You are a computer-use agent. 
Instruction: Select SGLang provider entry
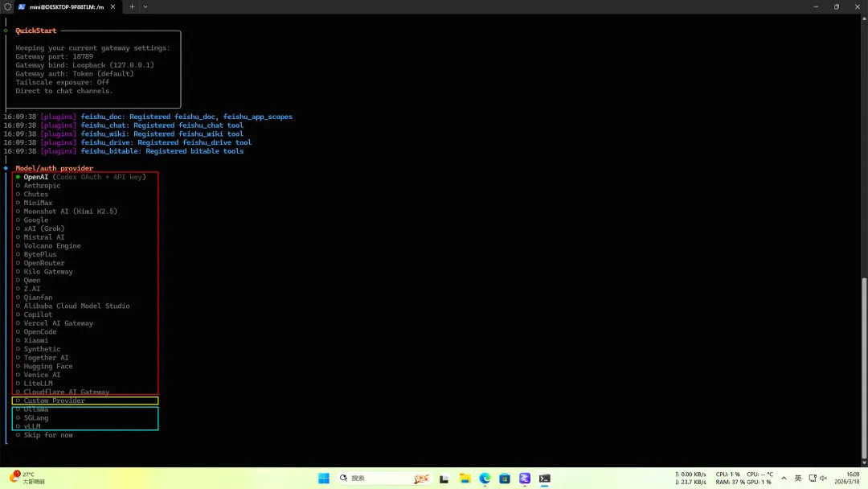tap(32, 417)
